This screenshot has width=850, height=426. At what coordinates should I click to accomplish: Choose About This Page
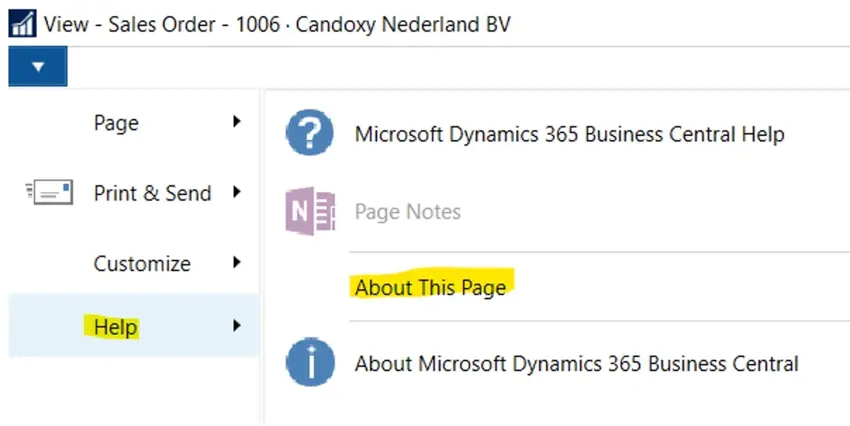tap(430, 288)
